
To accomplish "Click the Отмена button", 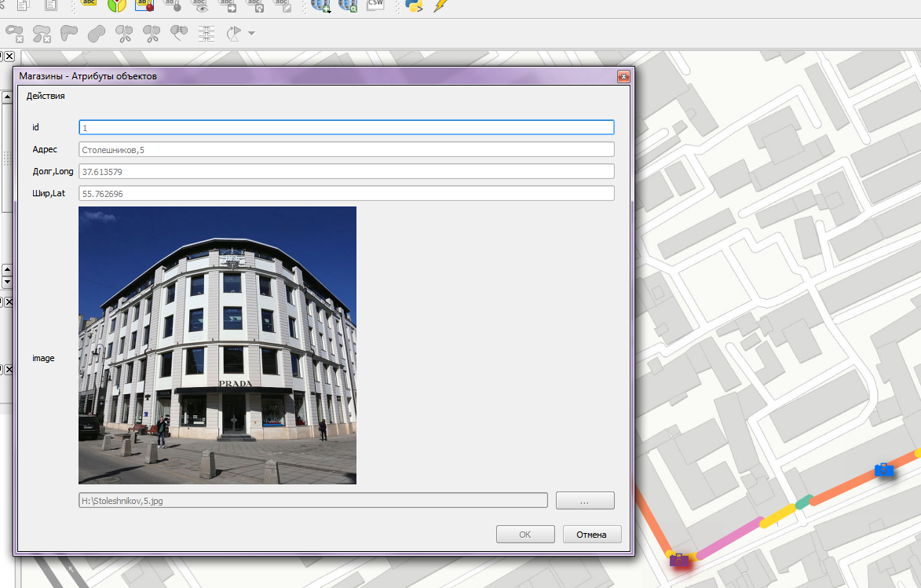I will pos(591,535).
